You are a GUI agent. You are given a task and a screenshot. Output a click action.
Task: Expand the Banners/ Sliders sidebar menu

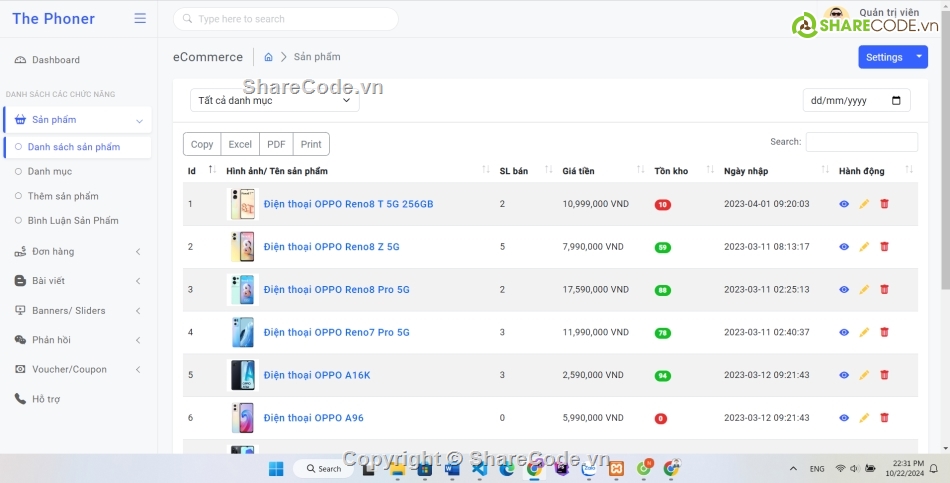click(x=78, y=310)
